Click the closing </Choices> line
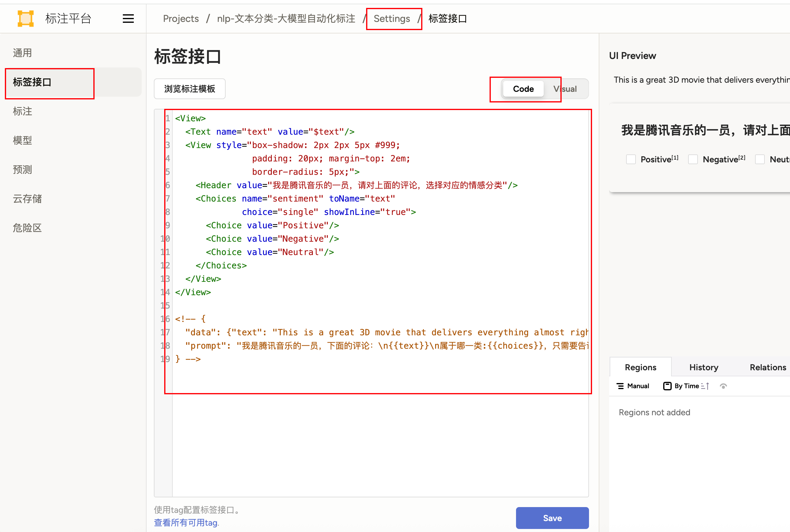Viewport: 790px width, 532px height. click(x=221, y=266)
